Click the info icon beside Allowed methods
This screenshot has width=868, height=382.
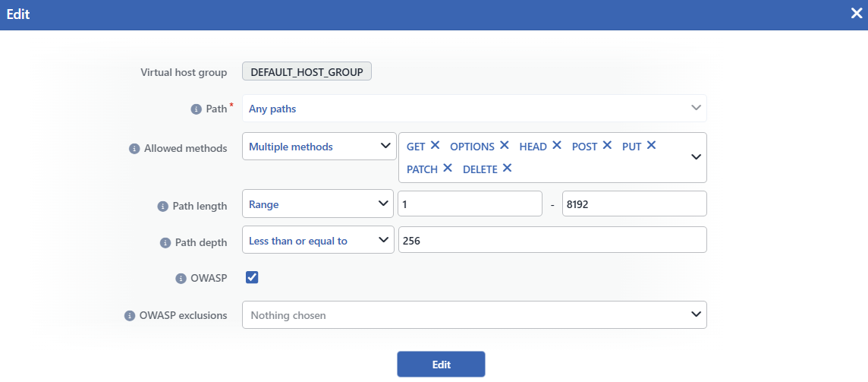tap(134, 149)
